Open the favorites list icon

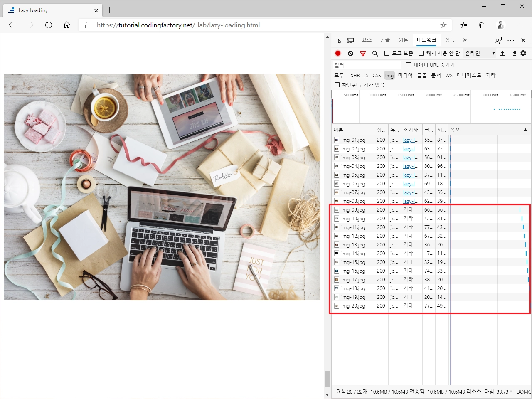click(464, 25)
